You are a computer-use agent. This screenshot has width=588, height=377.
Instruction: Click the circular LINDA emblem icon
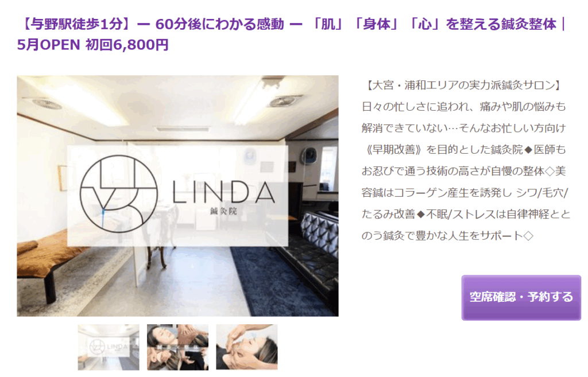[x=119, y=194]
